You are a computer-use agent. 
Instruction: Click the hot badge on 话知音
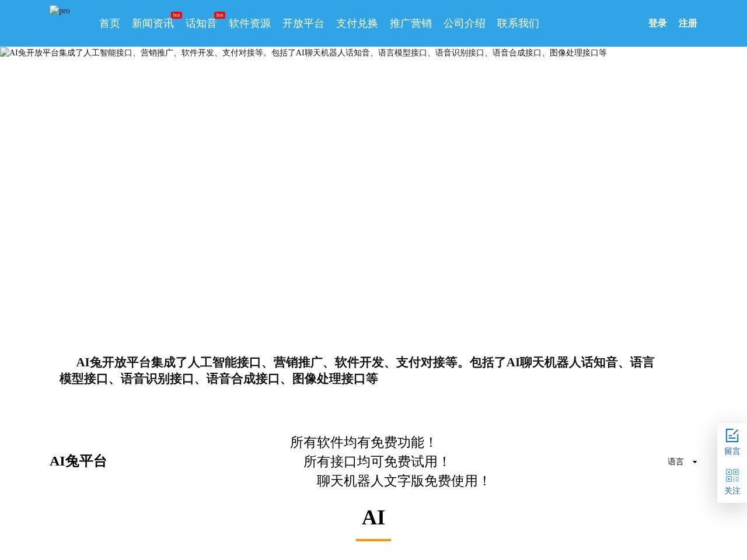(219, 15)
